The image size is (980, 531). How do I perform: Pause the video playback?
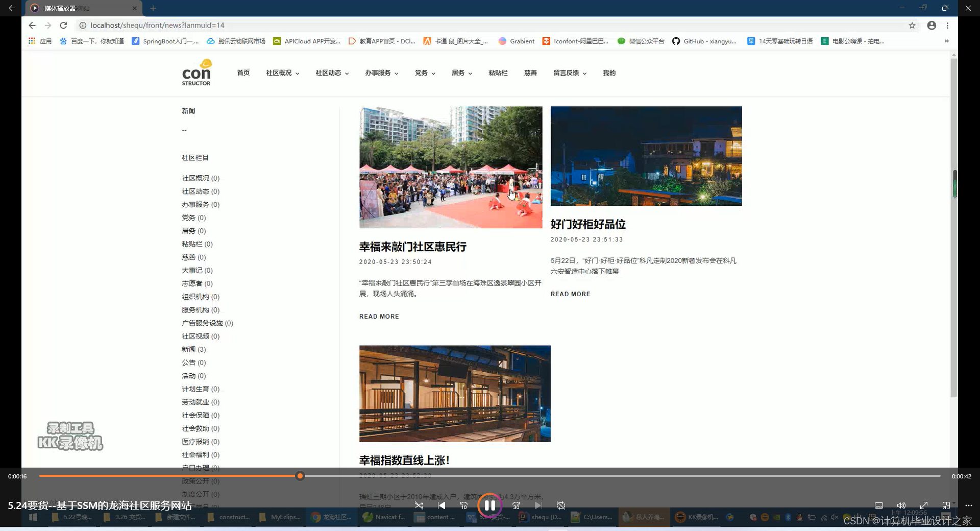pos(489,505)
